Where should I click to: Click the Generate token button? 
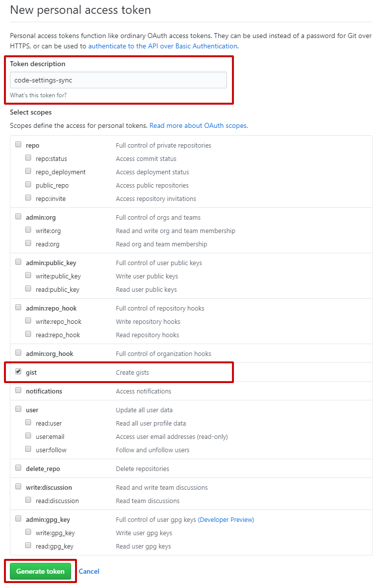(x=40, y=571)
